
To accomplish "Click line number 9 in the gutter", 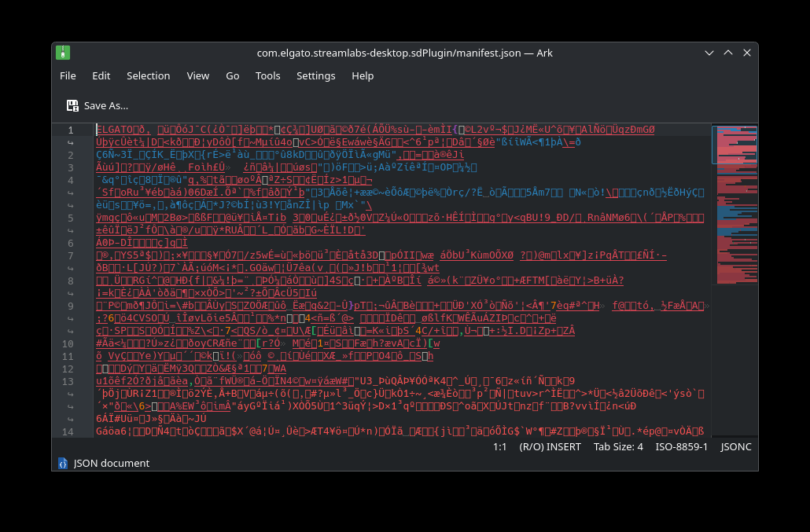I will [x=71, y=306].
